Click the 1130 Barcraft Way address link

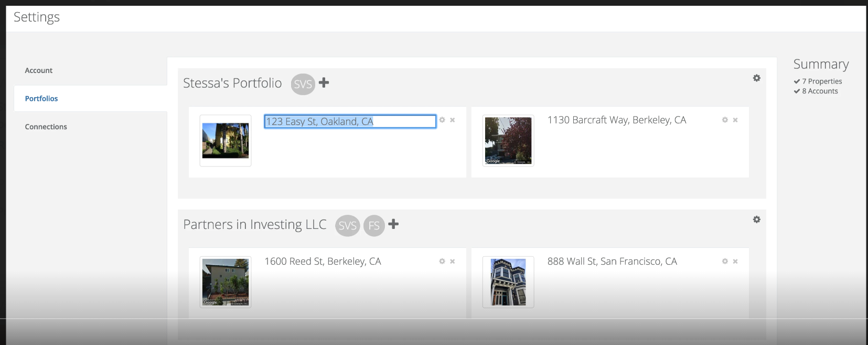coord(617,120)
